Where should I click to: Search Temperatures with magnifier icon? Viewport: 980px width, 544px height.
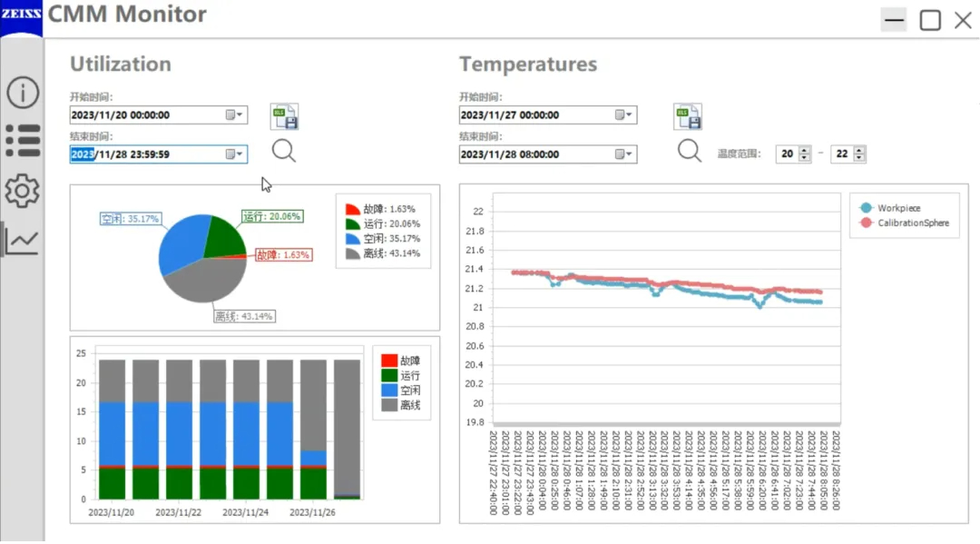(690, 151)
